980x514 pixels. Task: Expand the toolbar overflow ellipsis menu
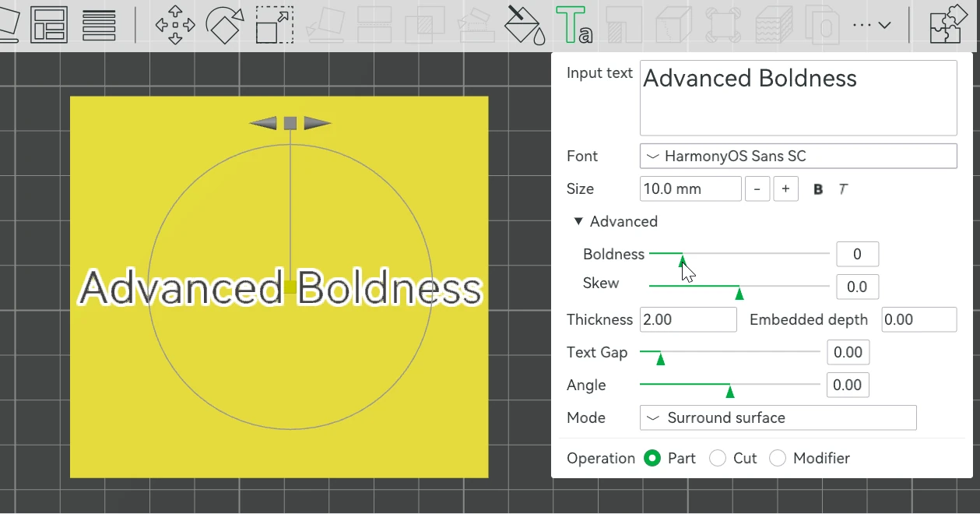click(x=872, y=26)
